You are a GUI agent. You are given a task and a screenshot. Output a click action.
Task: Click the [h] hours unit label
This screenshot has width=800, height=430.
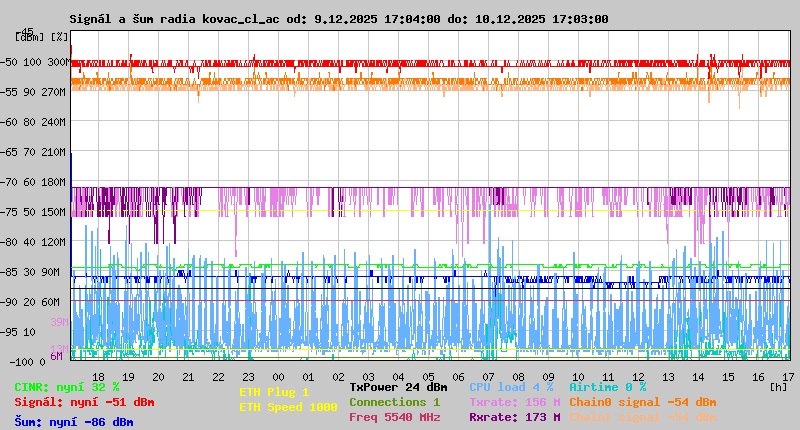[x=778, y=386]
